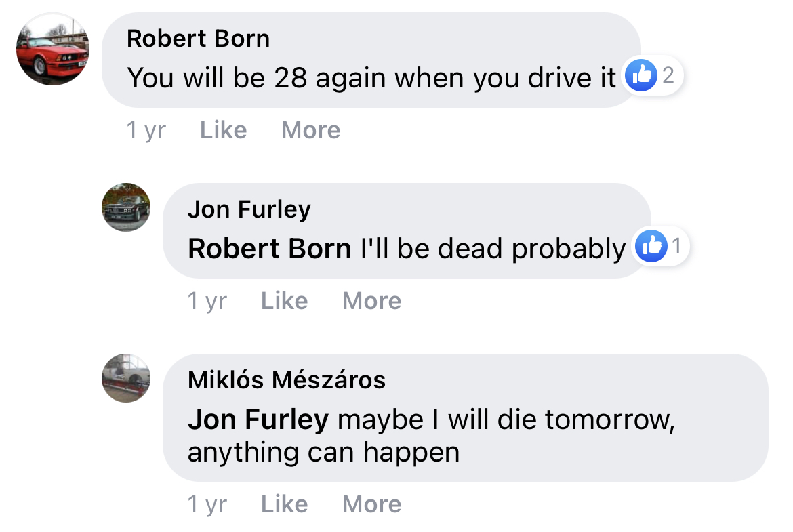Screen dimensions: 793x532
Task: Open Jon Furley's black car avatar
Action: click(126, 207)
